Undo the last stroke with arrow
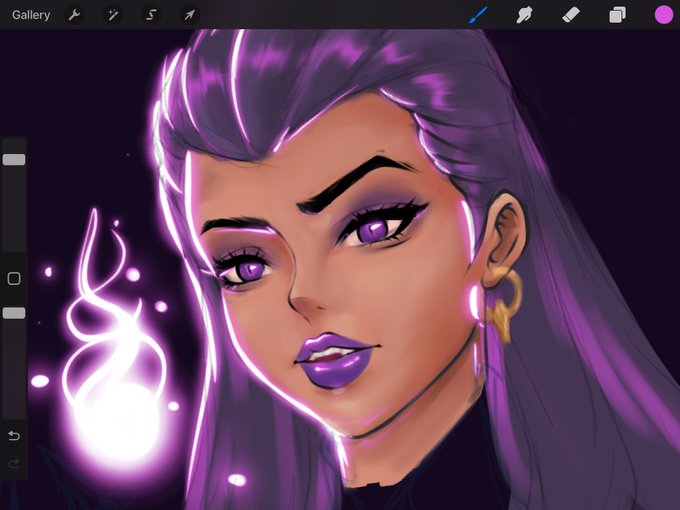680x510 pixels. (14, 435)
